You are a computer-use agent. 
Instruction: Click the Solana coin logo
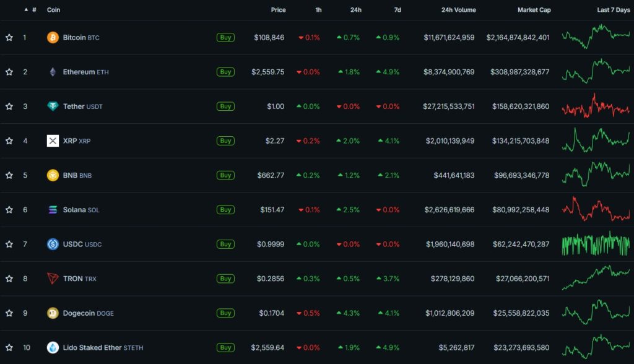coord(54,209)
